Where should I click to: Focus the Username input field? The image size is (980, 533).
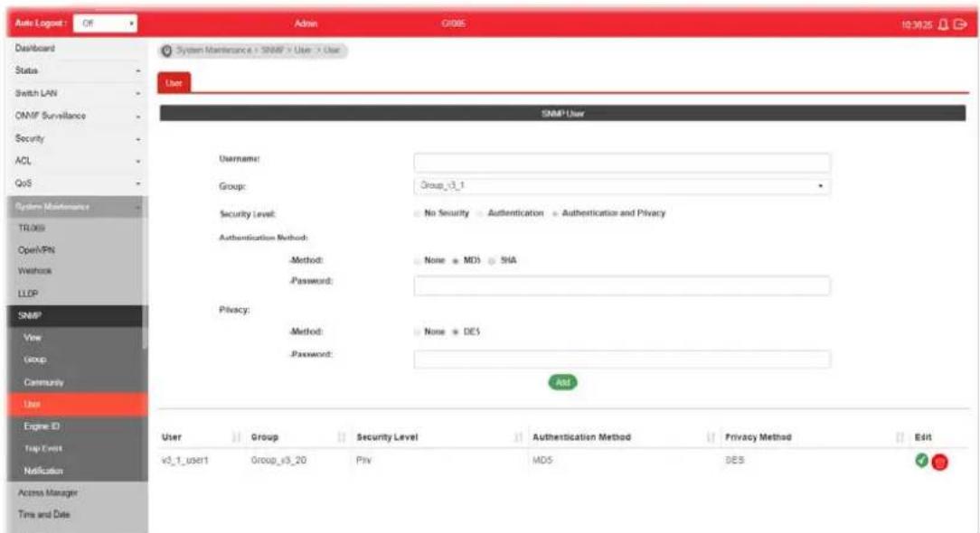point(622,163)
